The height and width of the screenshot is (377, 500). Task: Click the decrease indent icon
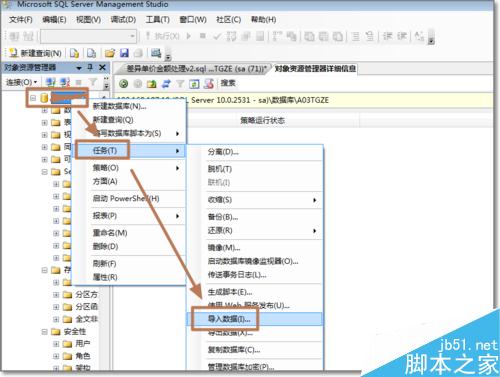click(387, 36)
